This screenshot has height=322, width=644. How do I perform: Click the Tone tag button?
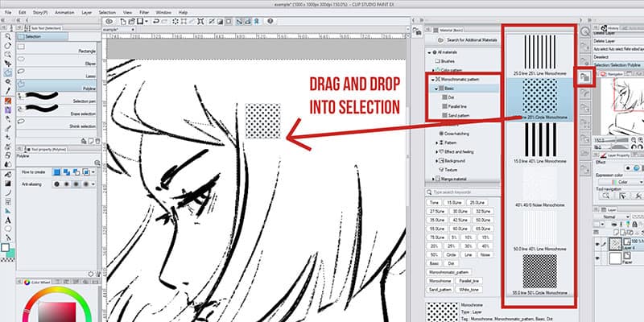point(434,203)
